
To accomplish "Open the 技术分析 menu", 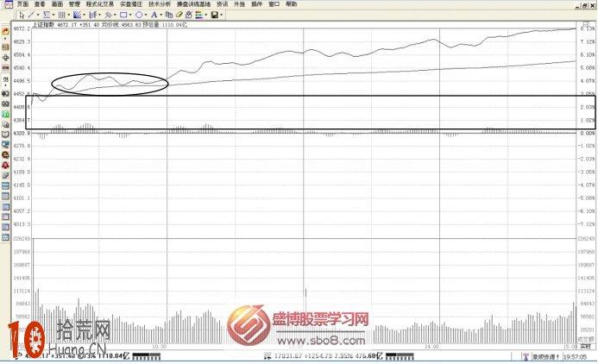I will coord(160,4).
